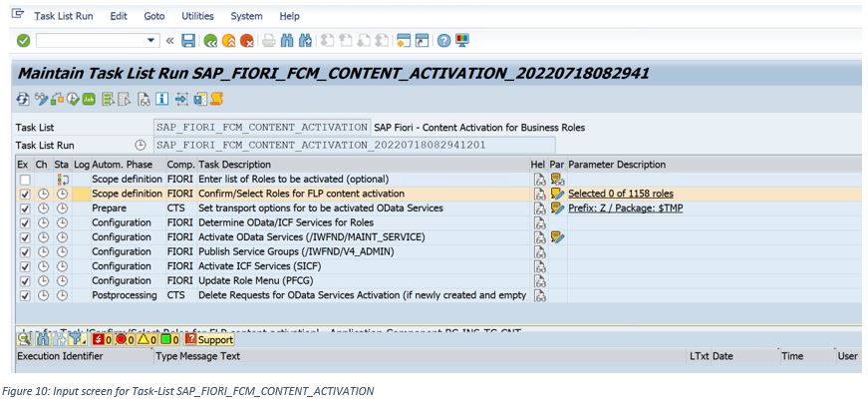Check box for Enter list of Roles task
868x405 pixels.
tap(24, 180)
